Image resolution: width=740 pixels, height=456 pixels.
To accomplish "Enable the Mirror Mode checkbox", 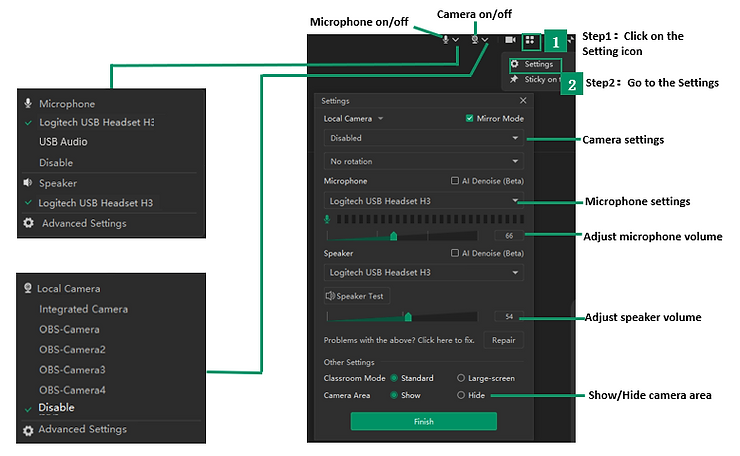I will point(470,118).
